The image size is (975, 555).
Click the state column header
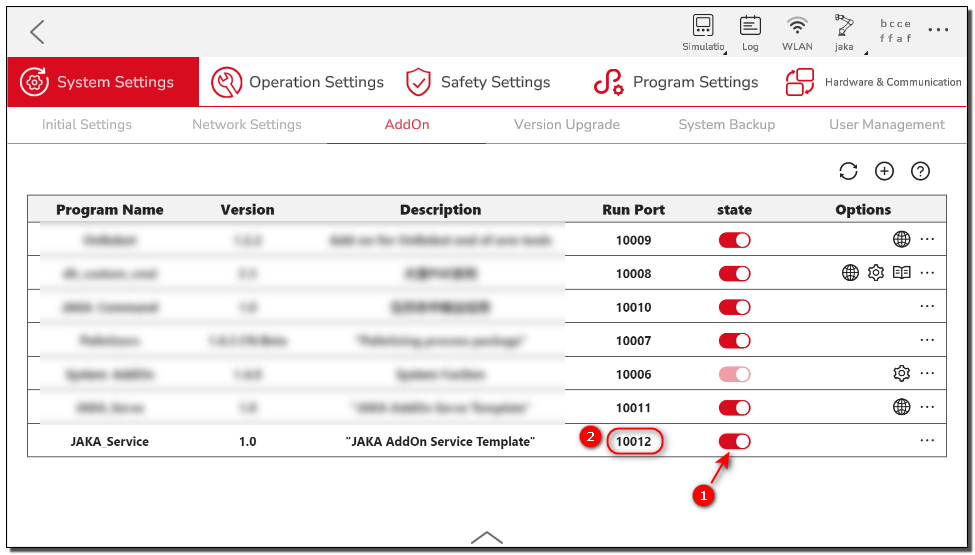[x=734, y=210]
